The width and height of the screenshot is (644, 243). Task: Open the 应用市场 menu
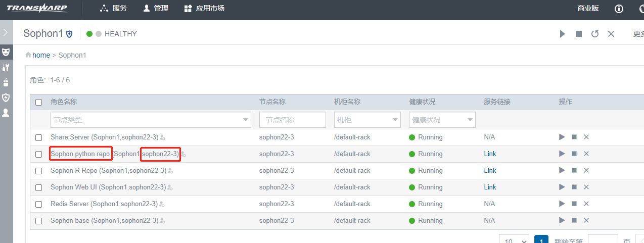[204, 9]
